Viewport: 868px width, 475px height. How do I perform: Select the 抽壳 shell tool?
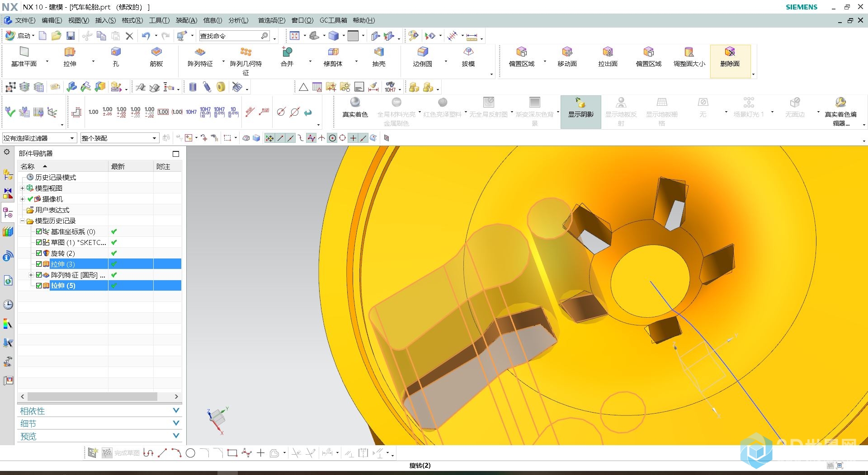coord(379,57)
